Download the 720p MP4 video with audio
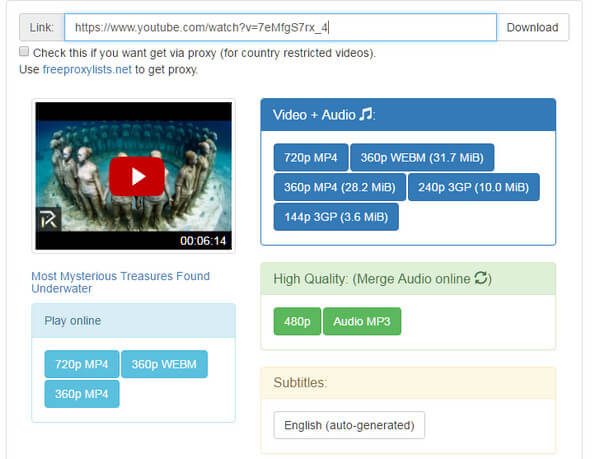The image size is (600, 459). [311, 158]
